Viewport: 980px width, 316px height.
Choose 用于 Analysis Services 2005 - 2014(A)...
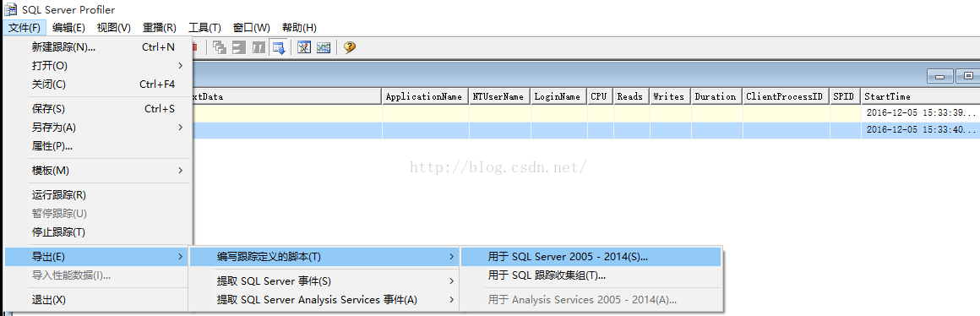tap(591, 300)
